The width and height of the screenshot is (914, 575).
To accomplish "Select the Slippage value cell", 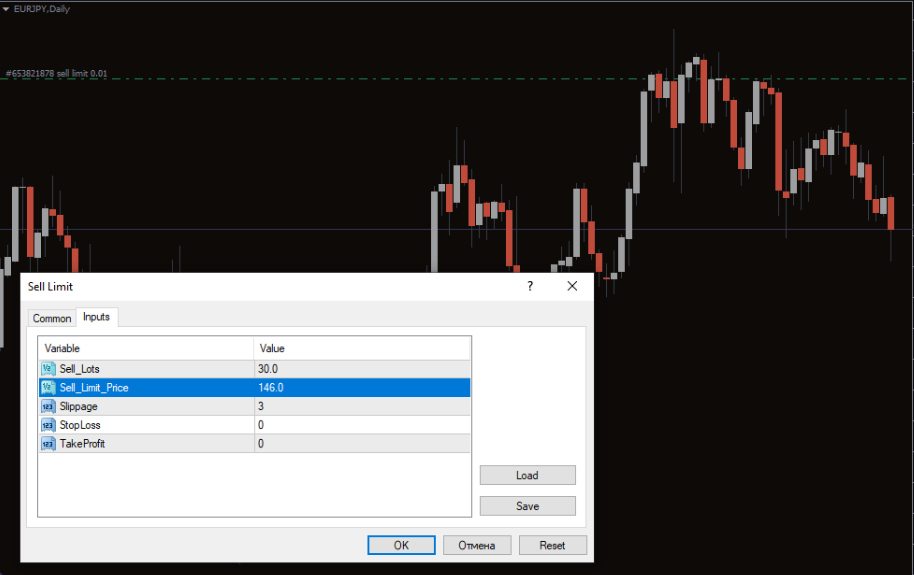I will click(361, 407).
